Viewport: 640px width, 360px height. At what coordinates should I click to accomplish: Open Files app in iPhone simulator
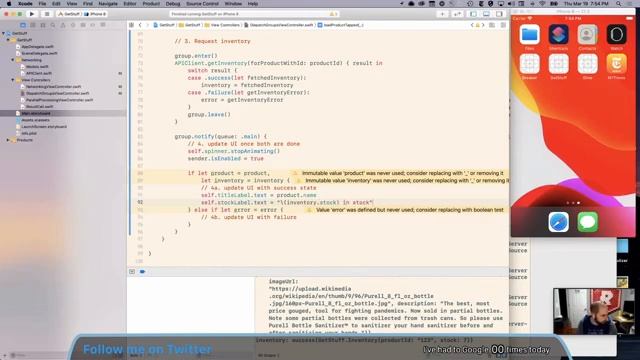[x=529, y=35]
